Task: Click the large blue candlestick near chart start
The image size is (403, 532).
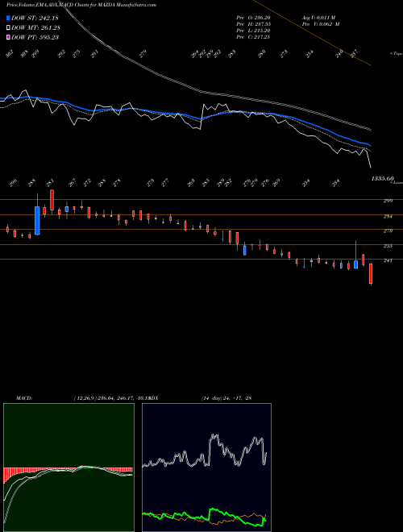Action: tap(37, 221)
